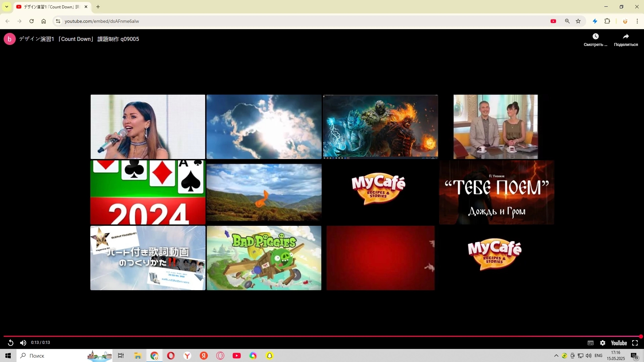Open the zoom magnifier in the address bar
The width and height of the screenshot is (644, 362).
click(567, 21)
